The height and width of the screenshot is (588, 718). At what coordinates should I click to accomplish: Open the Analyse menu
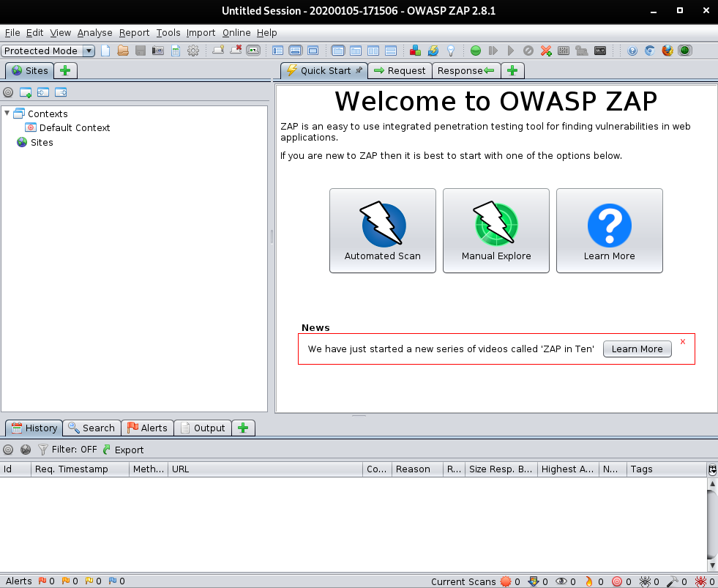pos(95,32)
